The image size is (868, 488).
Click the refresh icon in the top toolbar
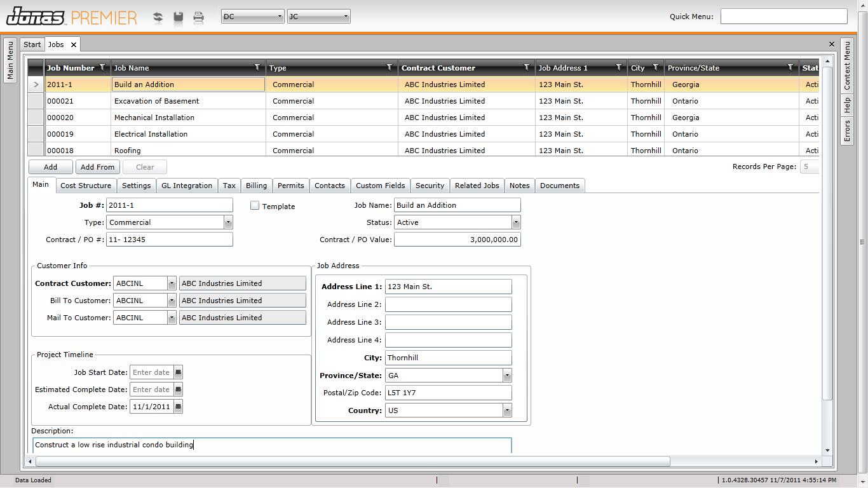pyautogui.click(x=158, y=17)
